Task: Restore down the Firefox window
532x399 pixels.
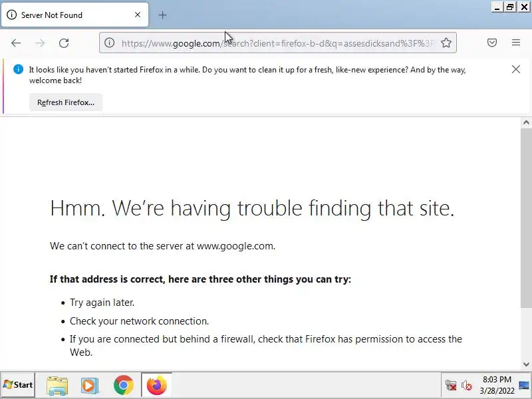Action: [510, 7]
